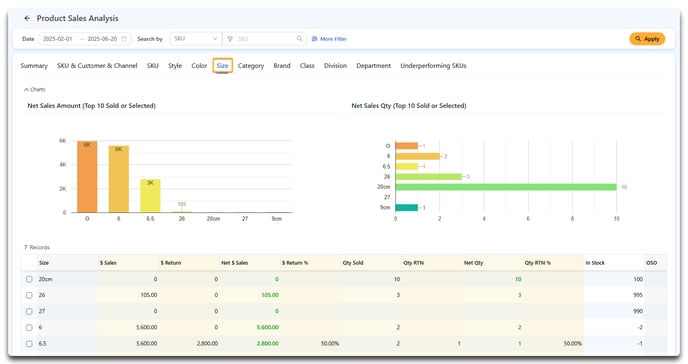The image size is (688, 364).
Task: Collapse the Charts section
Action: [x=35, y=89]
